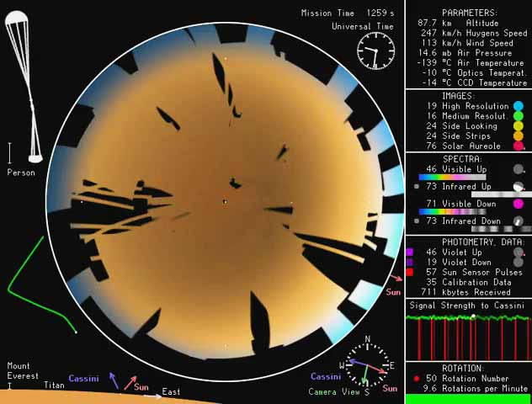Click the 113 km/h Wind Speed reading

click(467, 43)
